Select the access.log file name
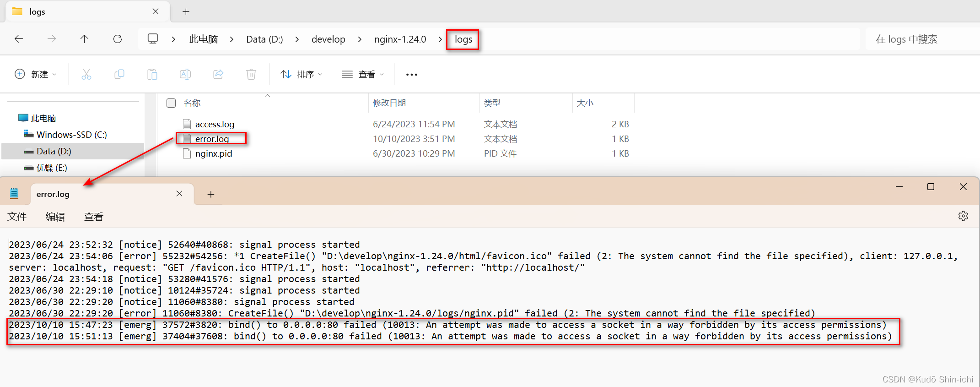 [x=215, y=124]
